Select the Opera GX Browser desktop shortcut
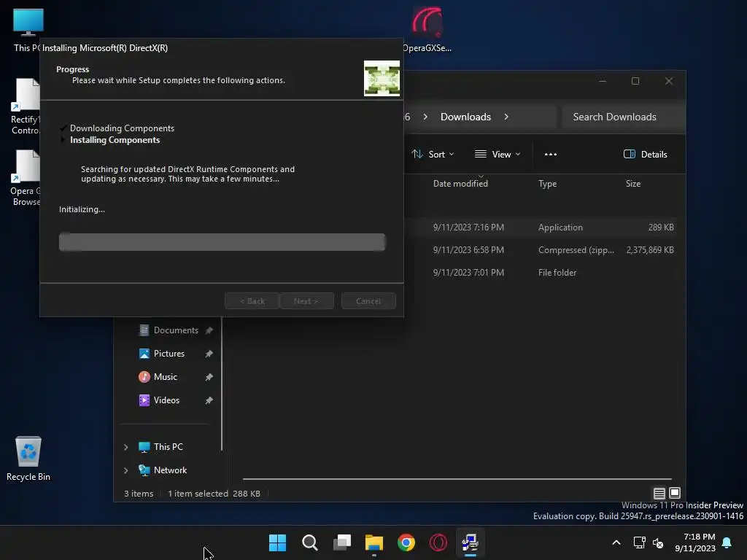 click(x=26, y=178)
